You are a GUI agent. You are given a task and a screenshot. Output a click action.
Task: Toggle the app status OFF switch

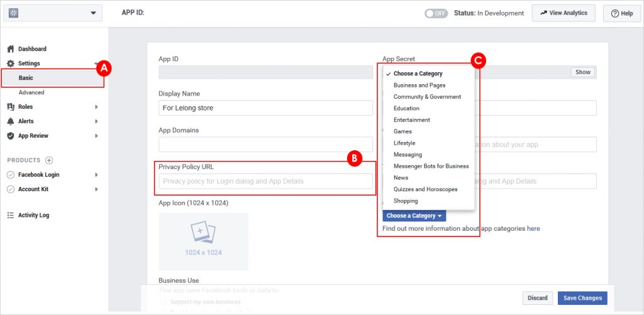click(x=436, y=13)
